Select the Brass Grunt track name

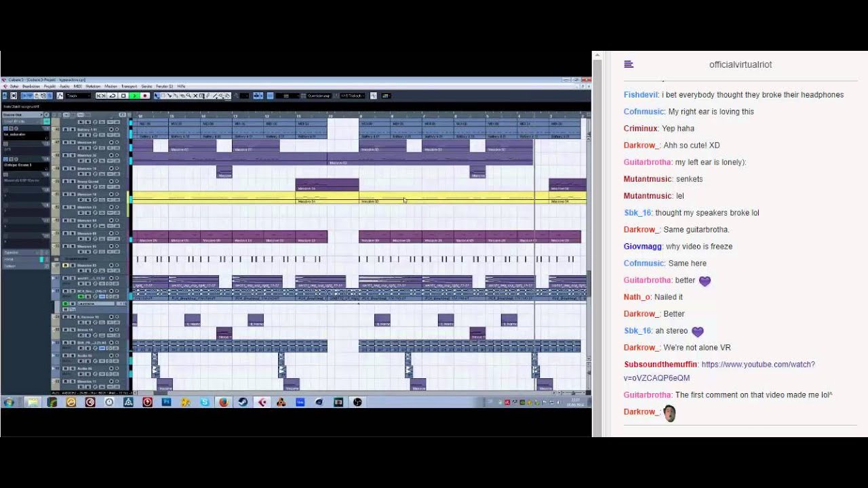tap(87, 182)
